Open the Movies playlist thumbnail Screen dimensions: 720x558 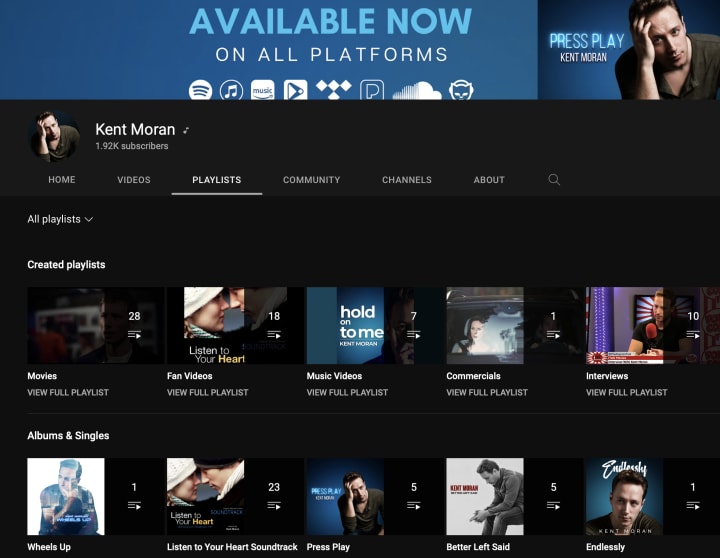click(96, 326)
